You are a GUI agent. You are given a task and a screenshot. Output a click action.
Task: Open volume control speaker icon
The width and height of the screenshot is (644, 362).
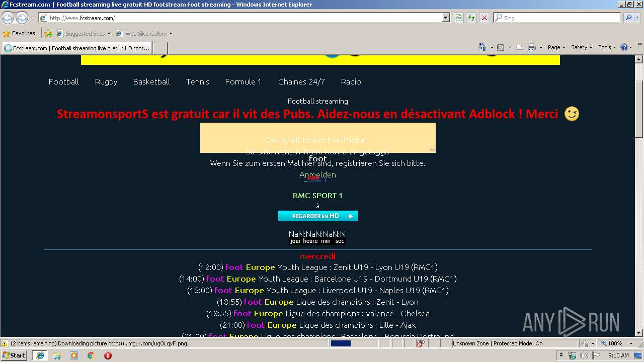point(584,355)
